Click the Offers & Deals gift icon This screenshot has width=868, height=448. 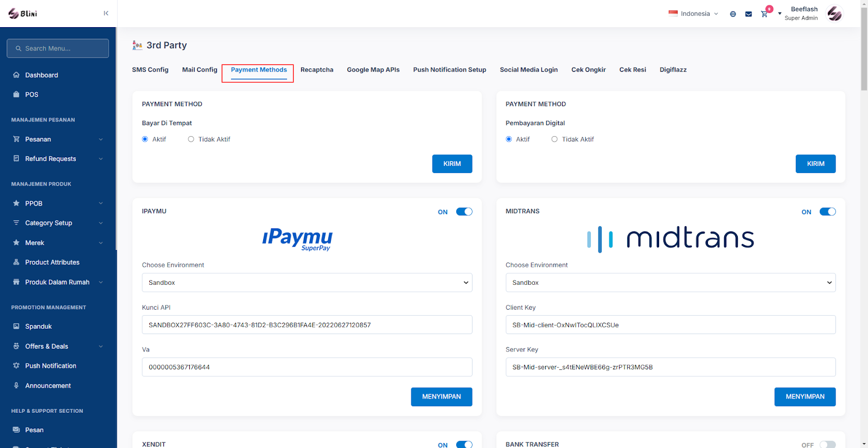click(16, 346)
